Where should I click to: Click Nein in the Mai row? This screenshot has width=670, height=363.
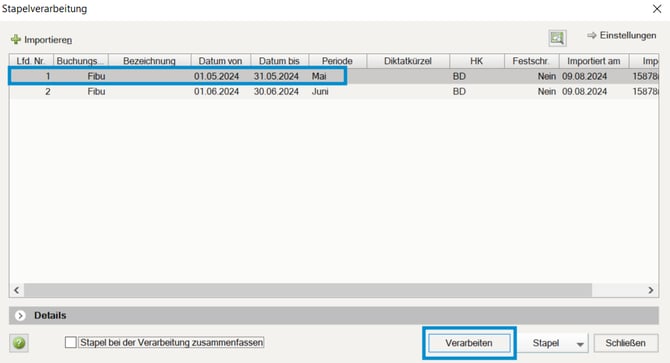pyautogui.click(x=547, y=76)
